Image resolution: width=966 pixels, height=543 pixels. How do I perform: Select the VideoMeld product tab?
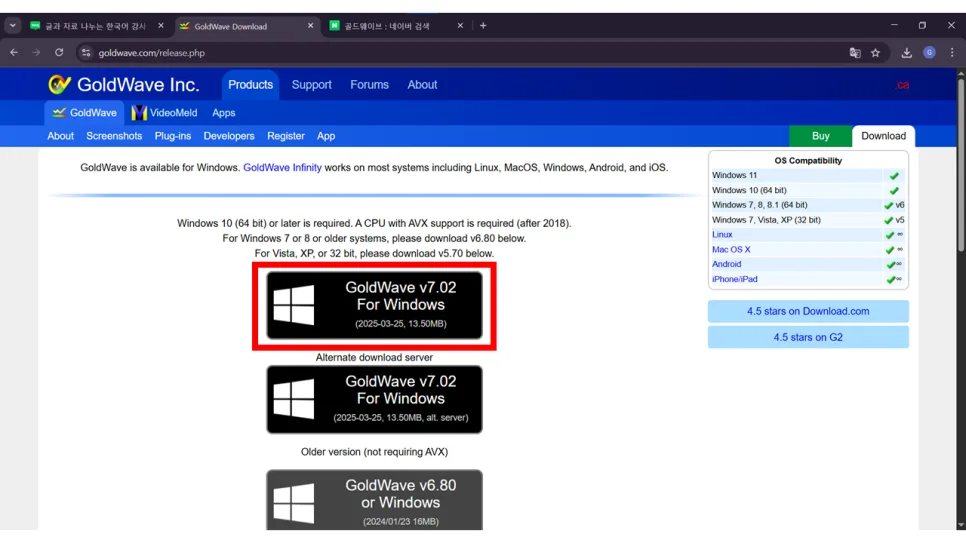tap(164, 113)
